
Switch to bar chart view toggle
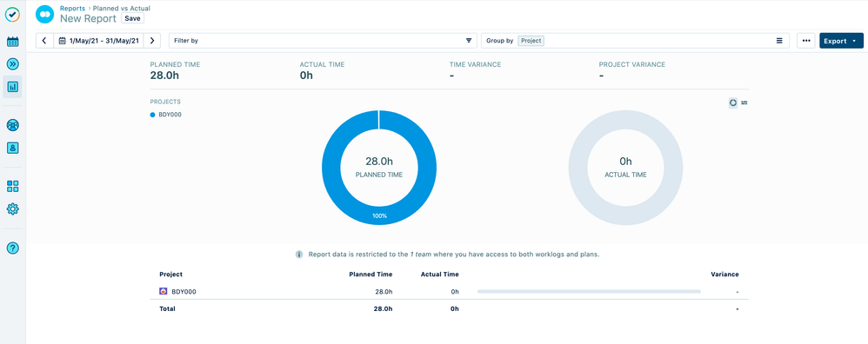tap(744, 103)
